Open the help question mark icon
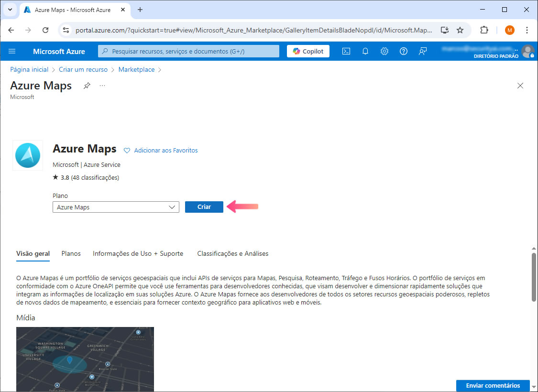 tap(404, 52)
